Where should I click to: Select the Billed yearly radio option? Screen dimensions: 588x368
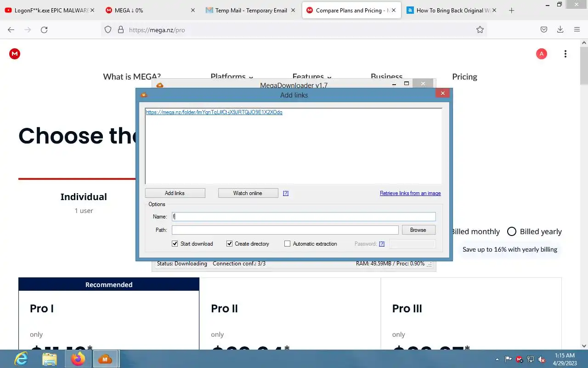pyautogui.click(x=512, y=231)
